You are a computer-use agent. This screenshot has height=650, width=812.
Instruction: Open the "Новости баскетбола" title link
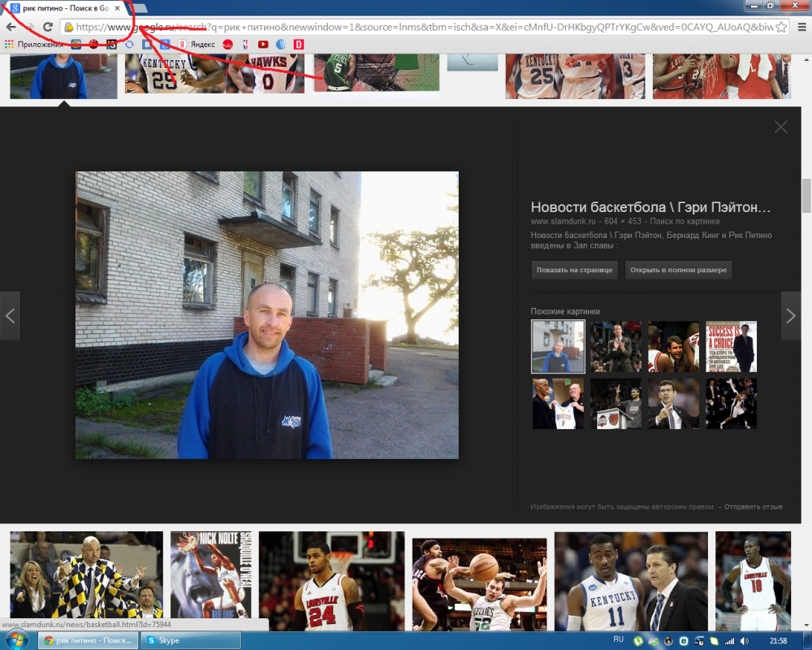coord(650,207)
